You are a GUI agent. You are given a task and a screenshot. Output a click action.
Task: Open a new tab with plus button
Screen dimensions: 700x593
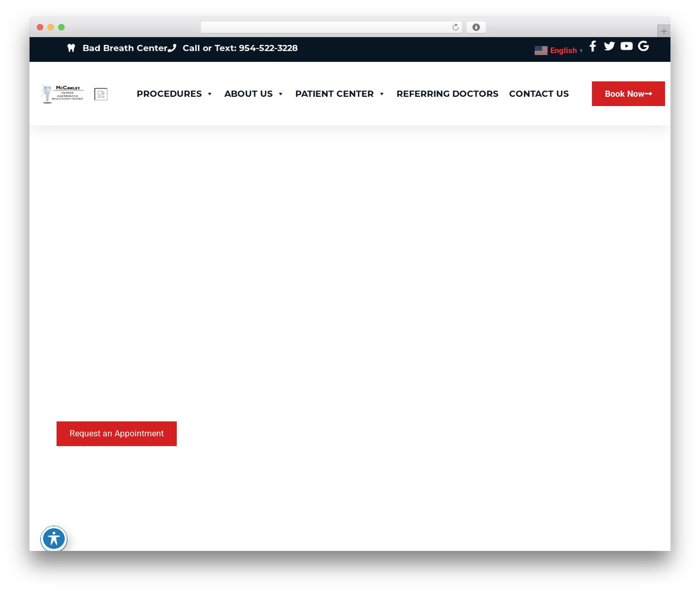664,31
